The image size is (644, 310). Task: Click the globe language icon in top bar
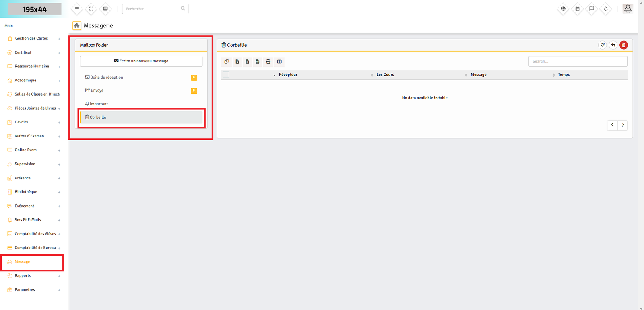point(563,9)
